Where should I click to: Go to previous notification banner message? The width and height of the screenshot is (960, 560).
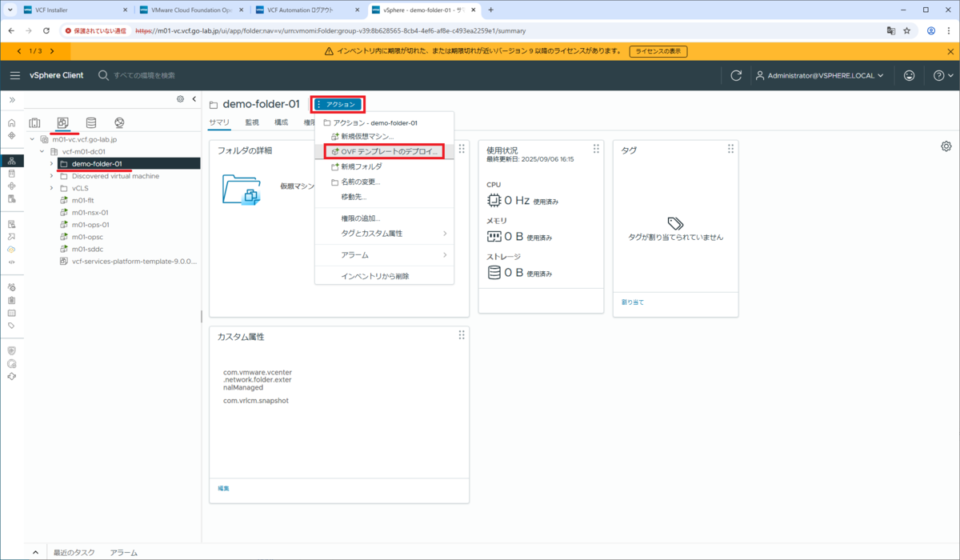coord(19,50)
